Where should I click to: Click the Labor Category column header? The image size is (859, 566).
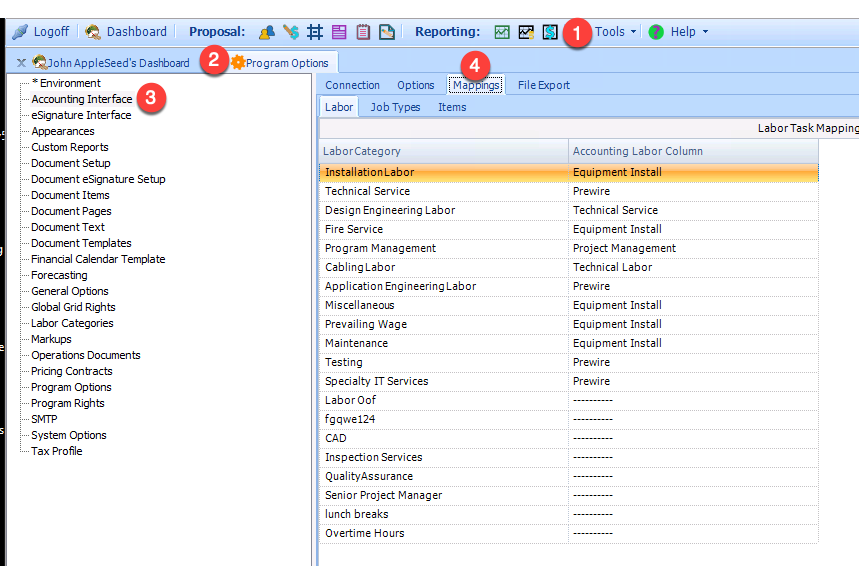click(361, 151)
